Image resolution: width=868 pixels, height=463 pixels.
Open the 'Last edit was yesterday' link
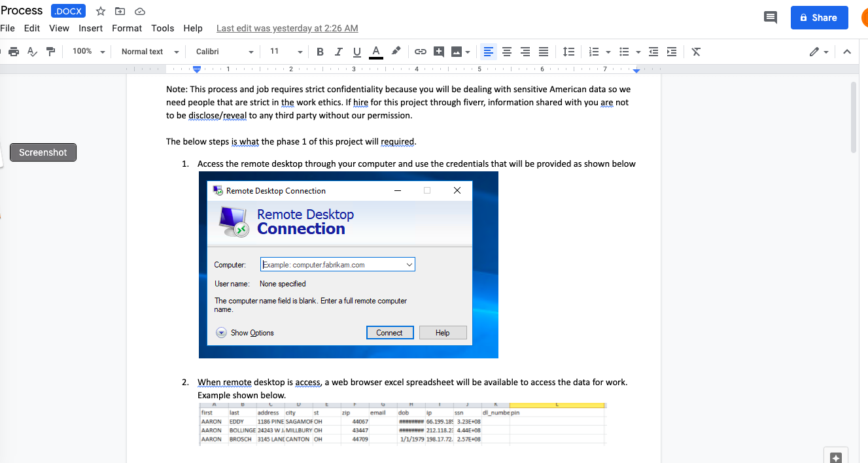(x=287, y=28)
